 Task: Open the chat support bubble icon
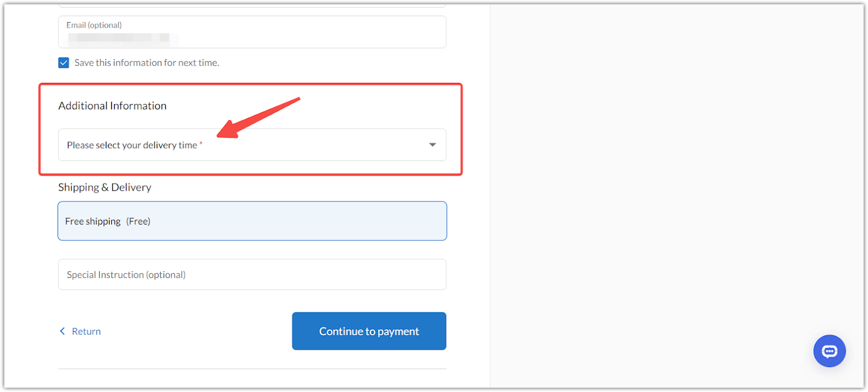(829, 351)
